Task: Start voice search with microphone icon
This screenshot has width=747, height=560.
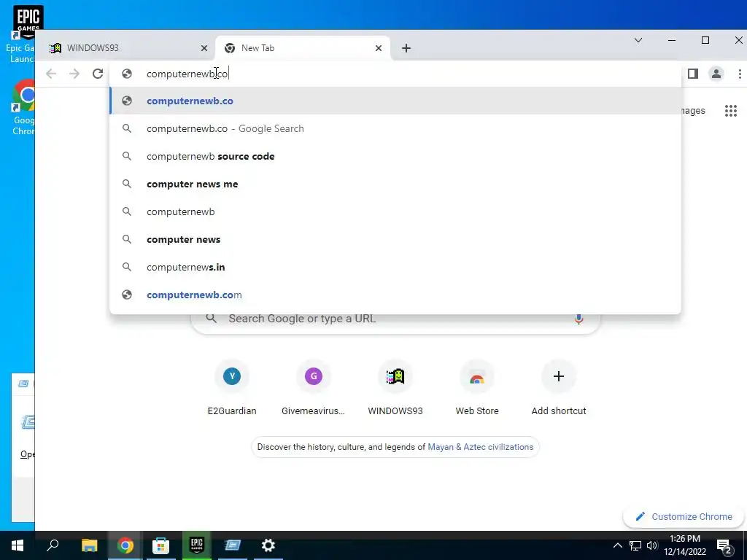Action: pos(578,319)
